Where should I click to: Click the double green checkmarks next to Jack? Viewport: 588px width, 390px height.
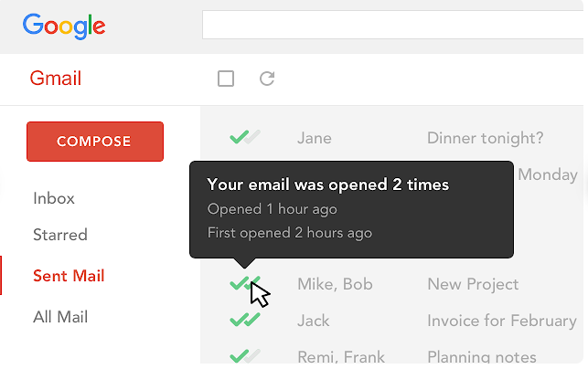(245, 321)
